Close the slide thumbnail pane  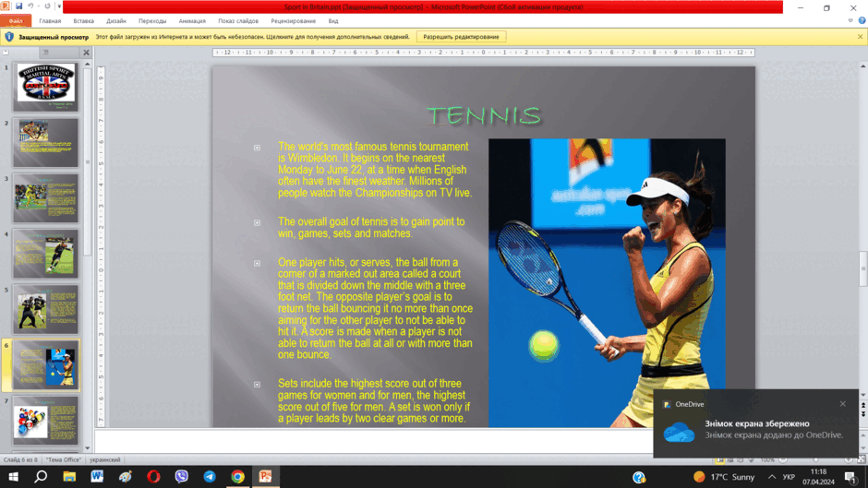(87, 53)
